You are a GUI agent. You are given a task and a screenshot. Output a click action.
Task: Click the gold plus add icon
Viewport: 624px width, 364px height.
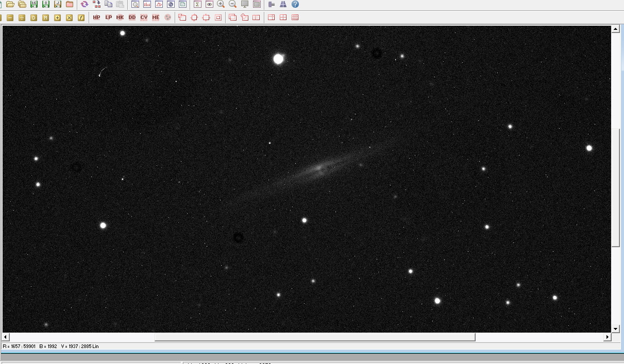point(57,18)
